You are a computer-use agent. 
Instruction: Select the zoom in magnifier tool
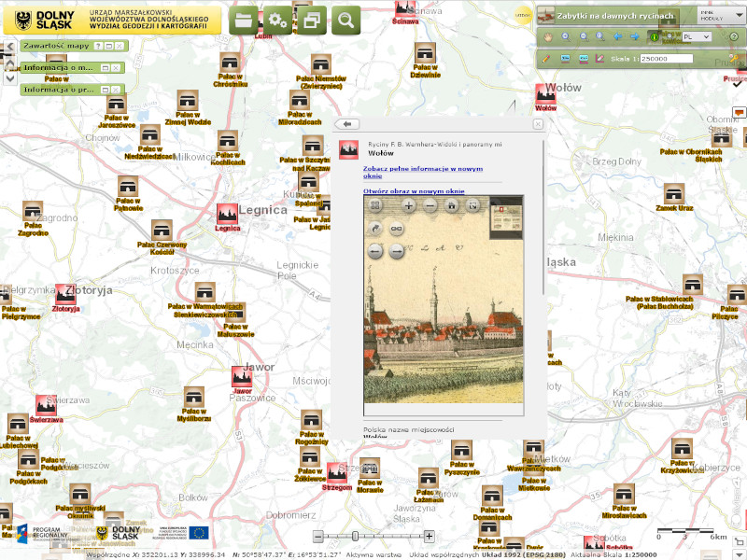point(566,36)
